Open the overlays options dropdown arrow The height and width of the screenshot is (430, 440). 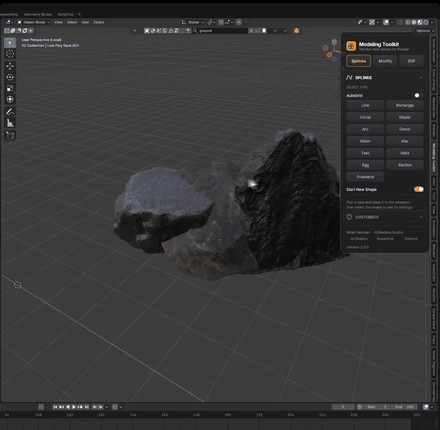(x=392, y=22)
